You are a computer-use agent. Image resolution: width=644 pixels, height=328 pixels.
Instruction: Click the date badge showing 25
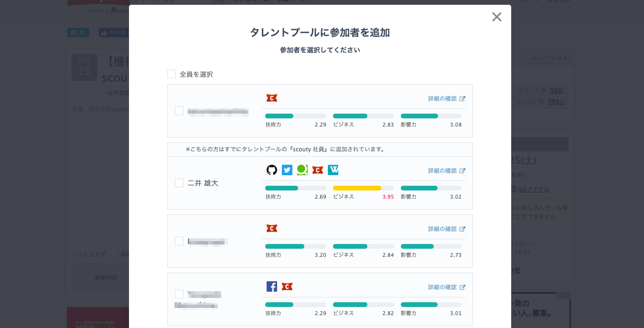click(84, 67)
